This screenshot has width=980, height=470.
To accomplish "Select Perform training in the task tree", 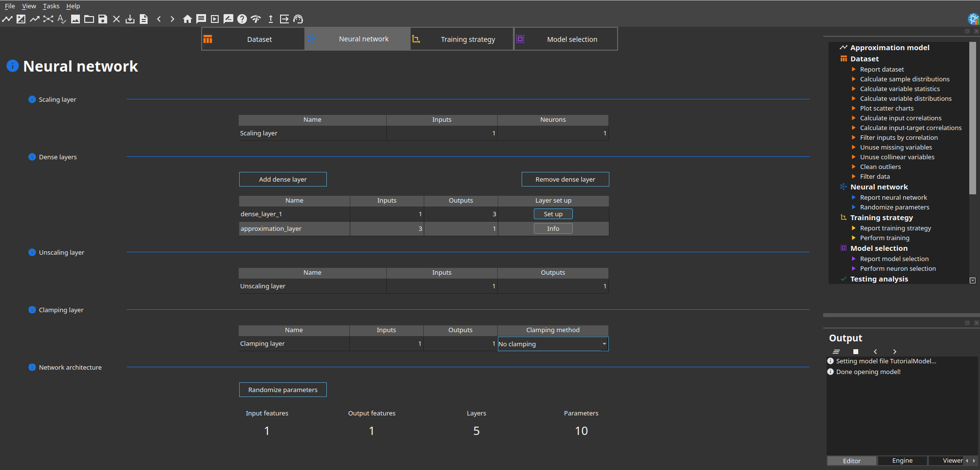I will (x=885, y=238).
